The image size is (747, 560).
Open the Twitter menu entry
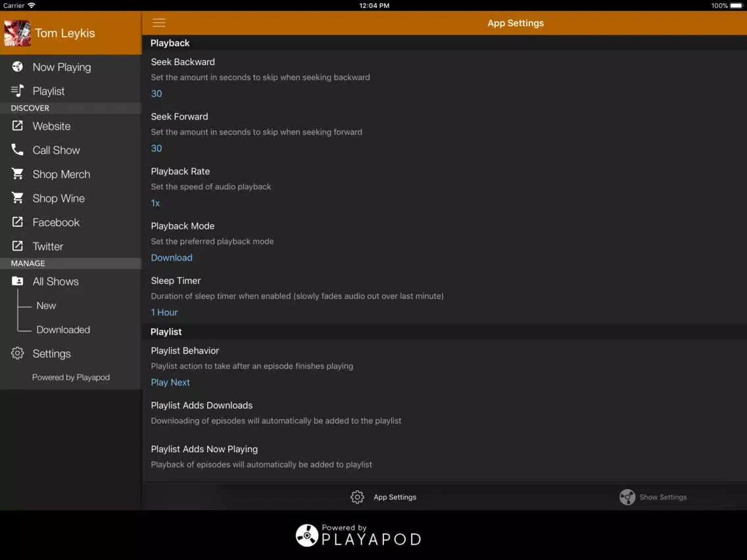[x=70, y=246]
